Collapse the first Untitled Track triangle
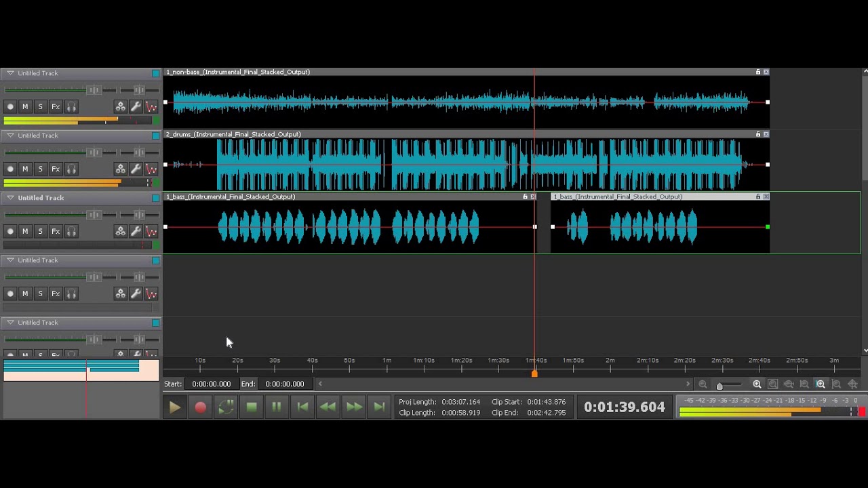The height and width of the screenshot is (488, 868). tap(10, 73)
